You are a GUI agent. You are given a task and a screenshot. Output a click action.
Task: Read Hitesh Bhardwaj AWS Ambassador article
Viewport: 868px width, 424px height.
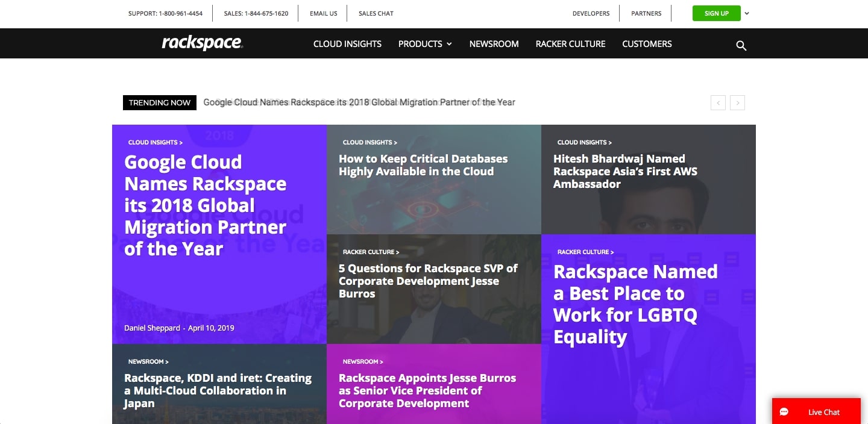(625, 172)
